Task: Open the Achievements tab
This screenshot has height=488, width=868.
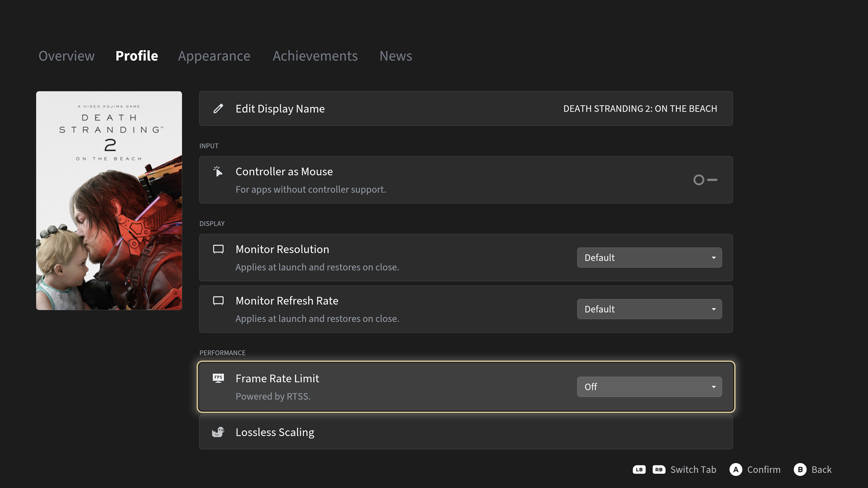Action: (x=315, y=56)
